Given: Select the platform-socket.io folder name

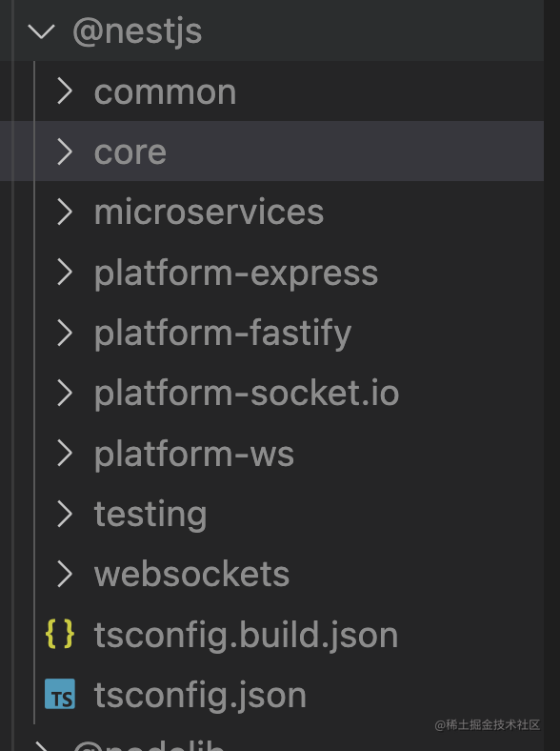Looking at the screenshot, I should tap(247, 395).
